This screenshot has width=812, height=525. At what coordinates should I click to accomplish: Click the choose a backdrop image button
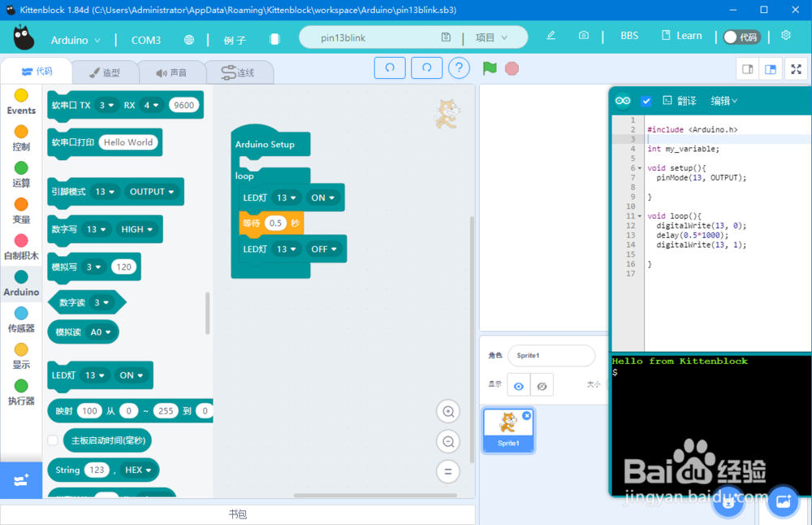(x=783, y=501)
